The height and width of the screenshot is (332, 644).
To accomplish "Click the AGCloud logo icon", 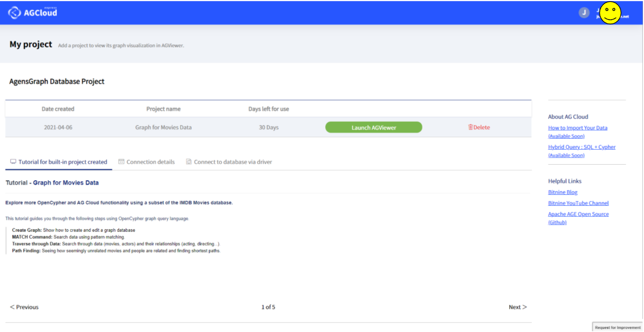I will coord(14,12).
